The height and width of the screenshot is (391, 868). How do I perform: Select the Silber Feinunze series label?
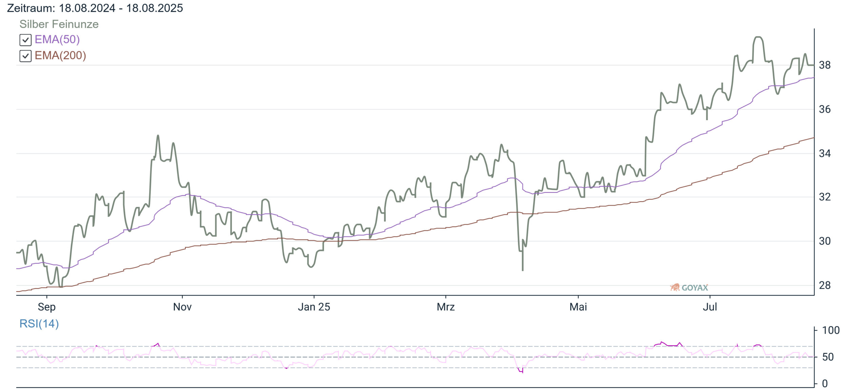pyautogui.click(x=59, y=24)
